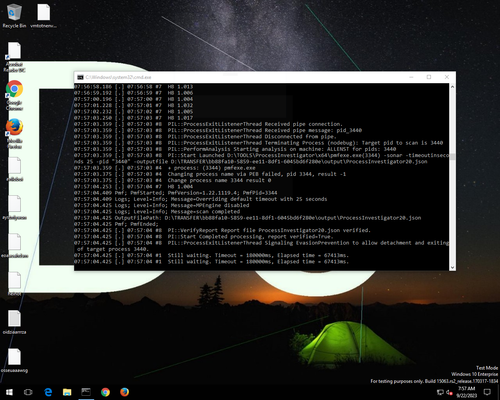Select the oidziaarrza file desktop icon
The image size is (500, 400).
(14, 322)
